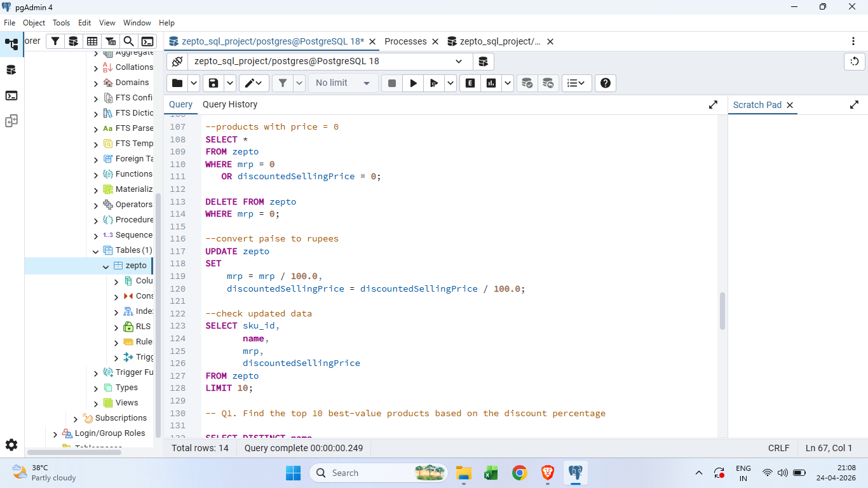Image resolution: width=868 pixels, height=488 pixels.
Task: Open the query tool Help icon
Action: 606,83
